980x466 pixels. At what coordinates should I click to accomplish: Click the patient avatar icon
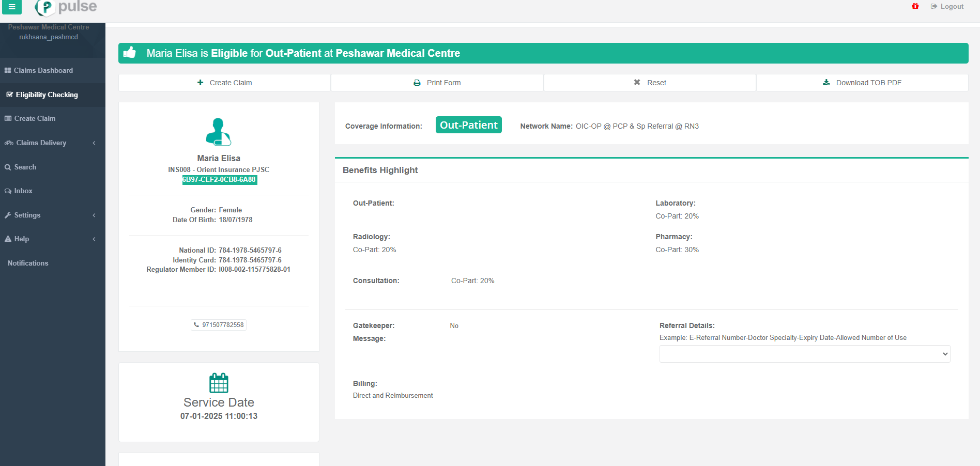(219, 132)
